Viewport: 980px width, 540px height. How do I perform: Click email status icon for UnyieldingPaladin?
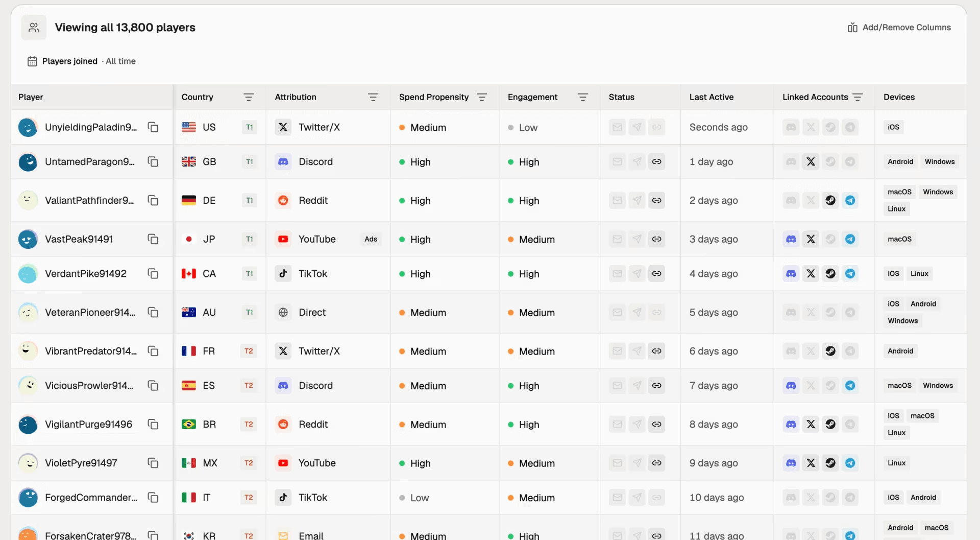pyautogui.click(x=617, y=127)
